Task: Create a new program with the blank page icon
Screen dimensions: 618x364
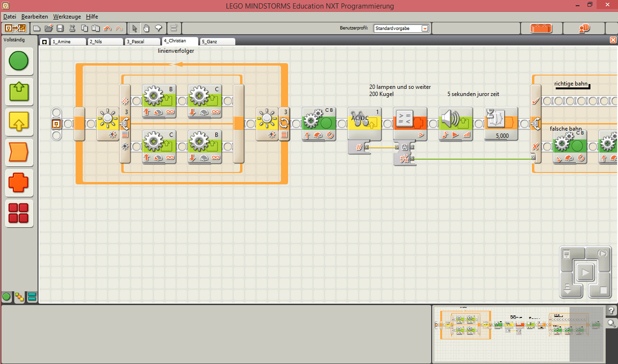Action: pyautogui.click(x=37, y=28)
